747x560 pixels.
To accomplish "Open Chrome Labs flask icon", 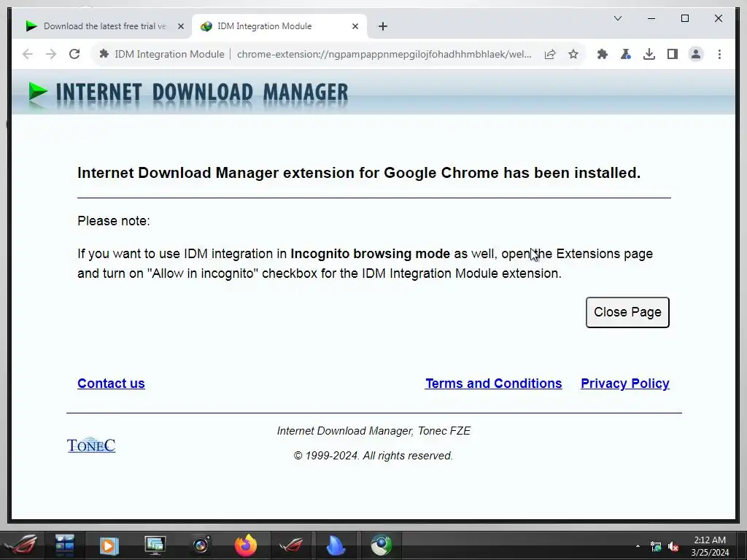I will [x=625, y=54].
